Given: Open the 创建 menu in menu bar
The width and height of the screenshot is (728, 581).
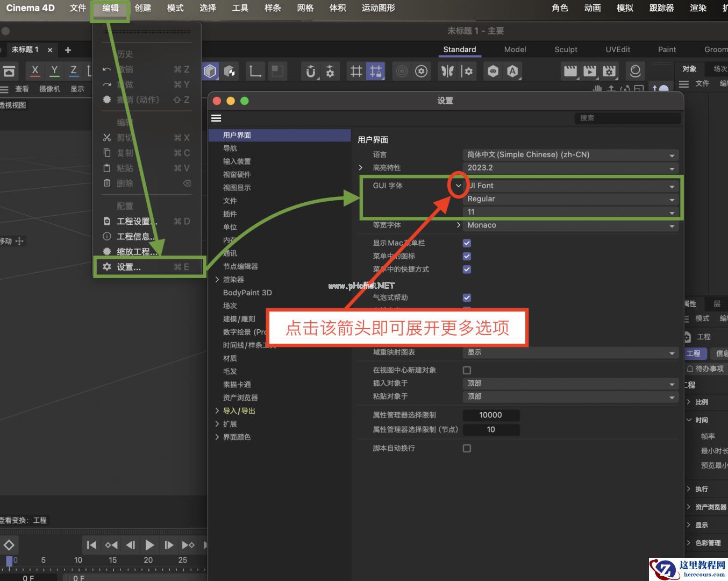Looking at the screenshot, I should click(x=143, y=8).
